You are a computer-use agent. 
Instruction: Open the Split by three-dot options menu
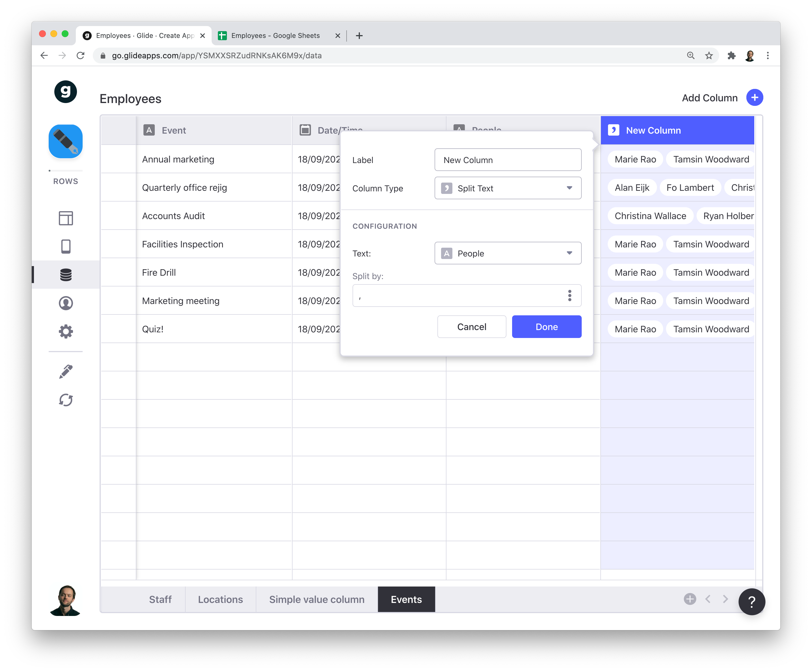point(569,296)
